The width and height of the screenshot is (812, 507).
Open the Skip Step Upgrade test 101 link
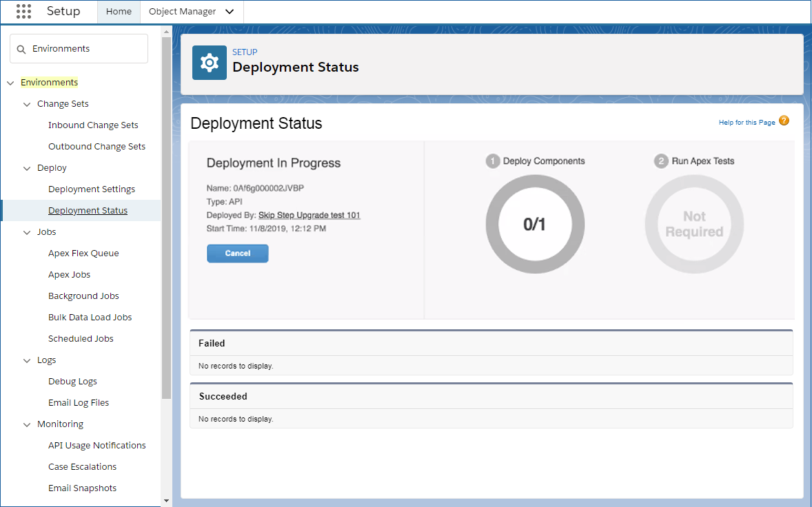309,215
